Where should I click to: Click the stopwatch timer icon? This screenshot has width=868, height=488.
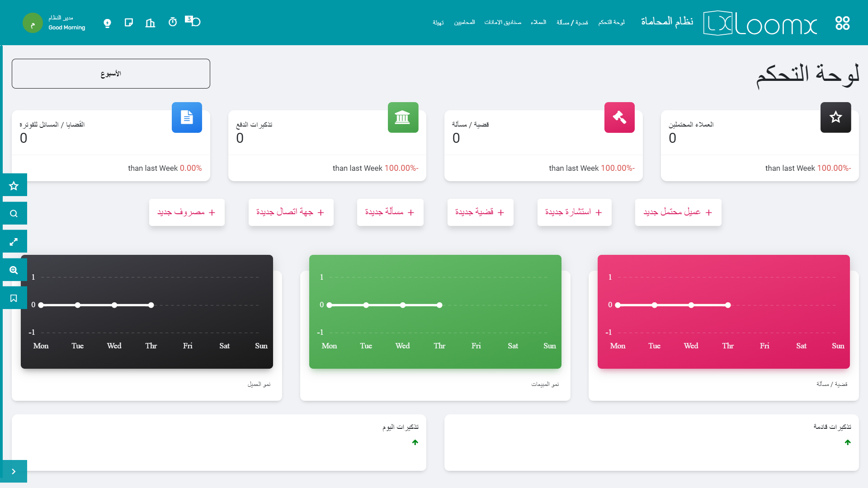(172, 22)
